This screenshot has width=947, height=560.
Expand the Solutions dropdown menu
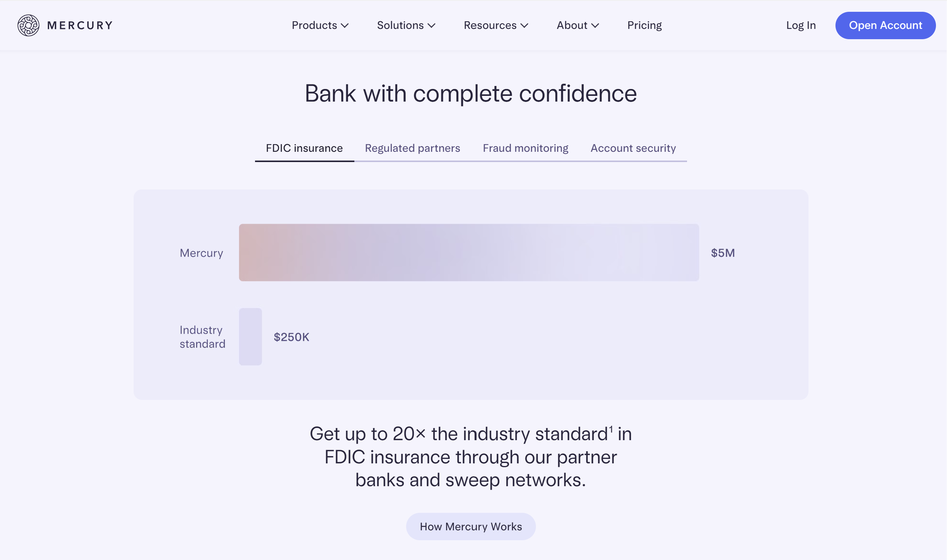click(x=406, y=25)
